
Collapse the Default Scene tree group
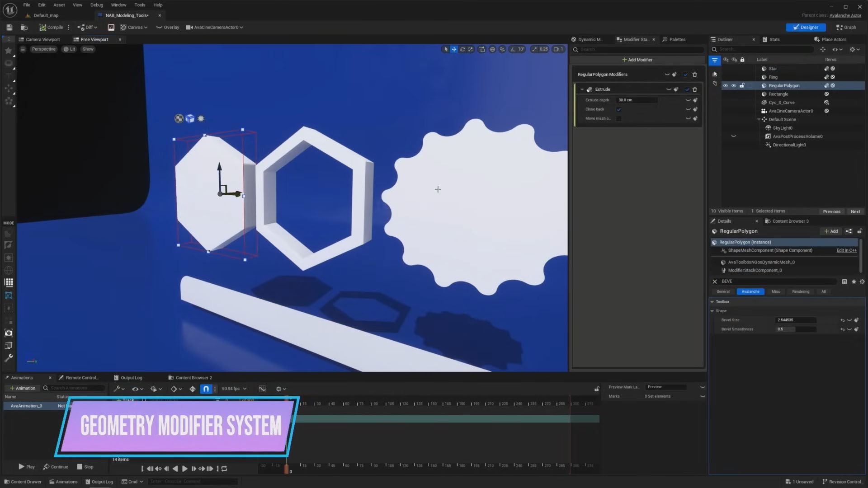759,120
